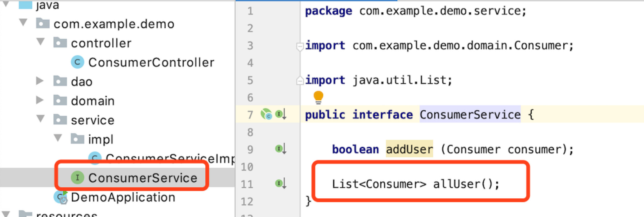Select ConsumerServiceImpl in project tree
This screenshot has height=217, width=644.
click(170, 158)
